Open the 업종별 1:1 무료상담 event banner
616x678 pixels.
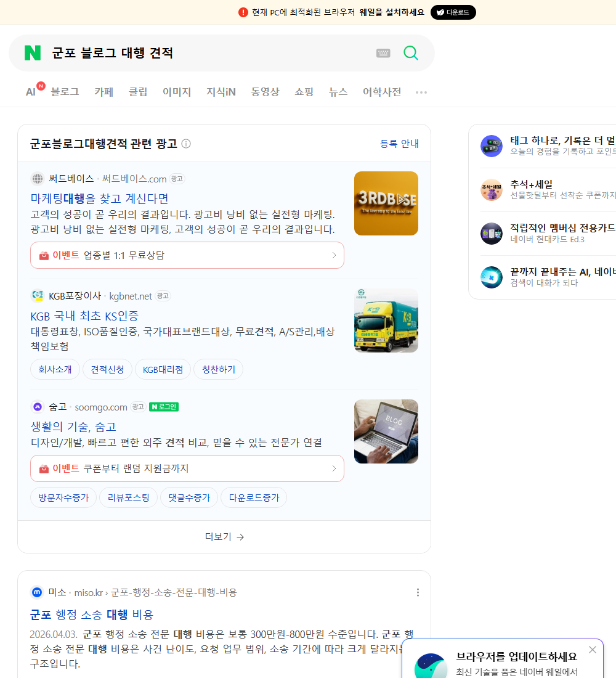[187, 255]
